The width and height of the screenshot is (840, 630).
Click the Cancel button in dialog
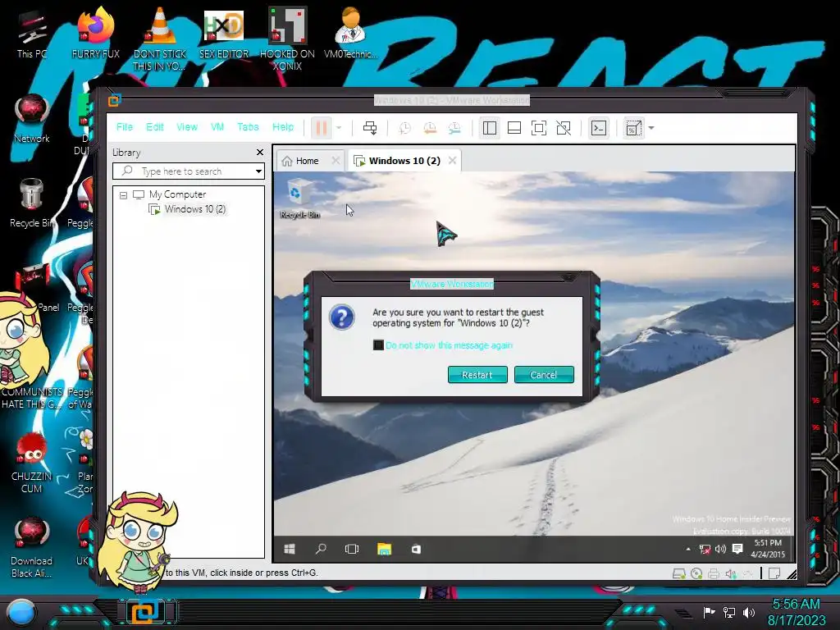544,375
